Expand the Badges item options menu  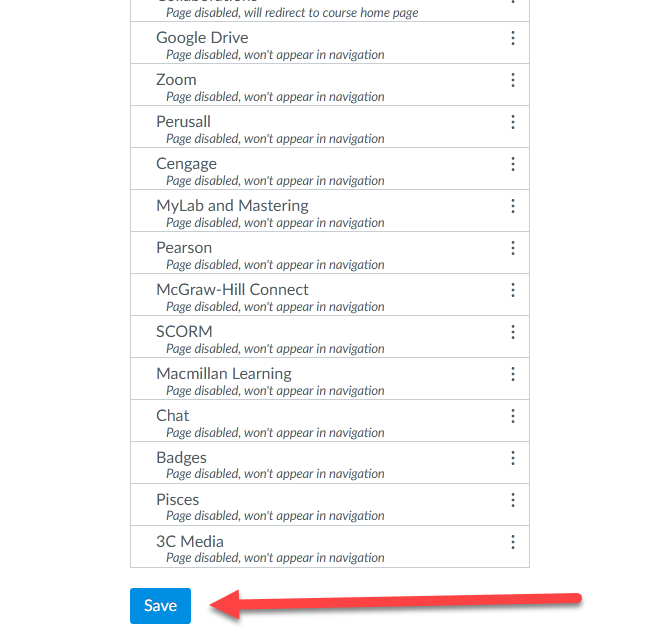click(513, 458)
